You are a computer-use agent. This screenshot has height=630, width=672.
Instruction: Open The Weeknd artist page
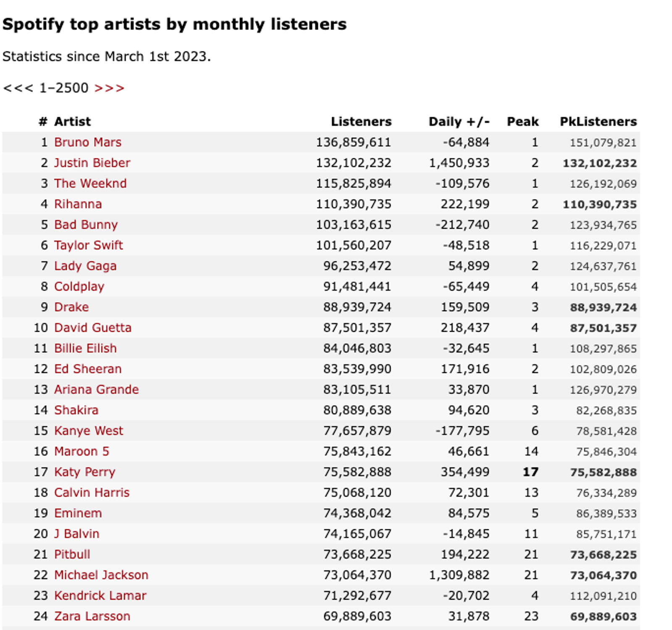90,184
